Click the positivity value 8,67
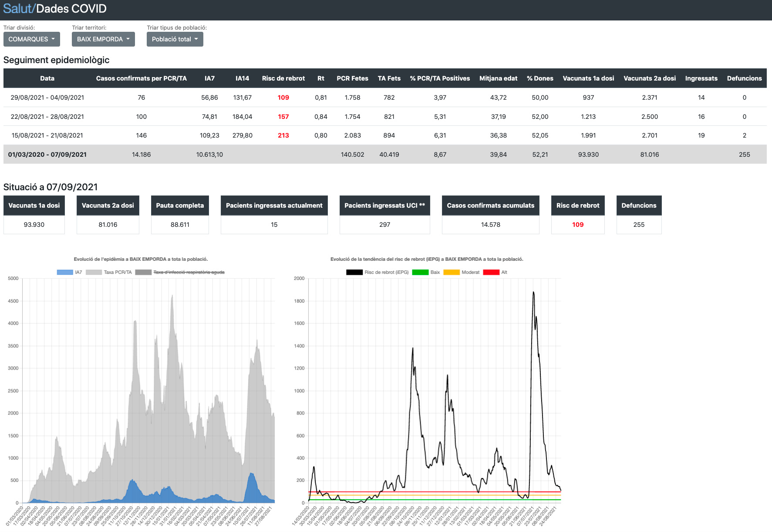The width and height of the screenshot is (772, 532). 440,155
